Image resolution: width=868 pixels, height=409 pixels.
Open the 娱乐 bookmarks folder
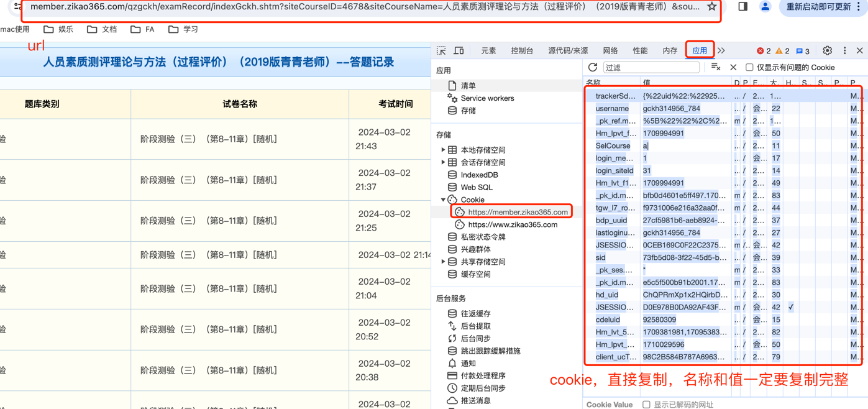point(58,29)
